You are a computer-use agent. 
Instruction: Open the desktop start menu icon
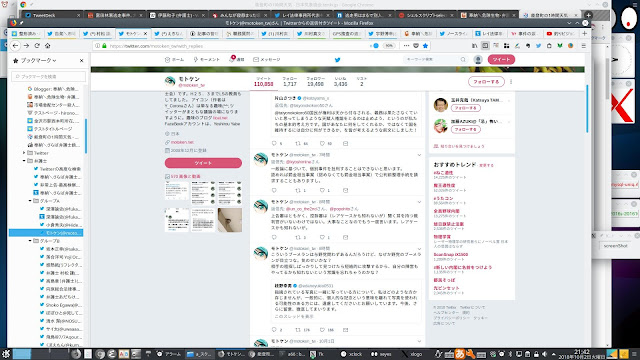[x=6, y=354]
